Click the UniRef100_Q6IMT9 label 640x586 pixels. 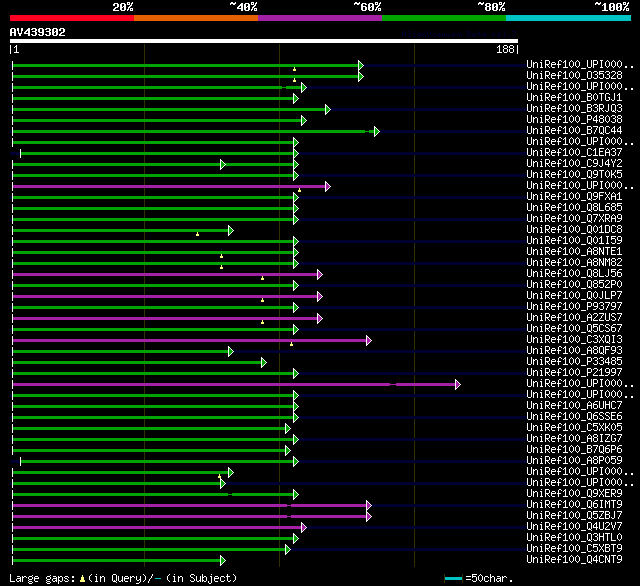pos(574,505)
